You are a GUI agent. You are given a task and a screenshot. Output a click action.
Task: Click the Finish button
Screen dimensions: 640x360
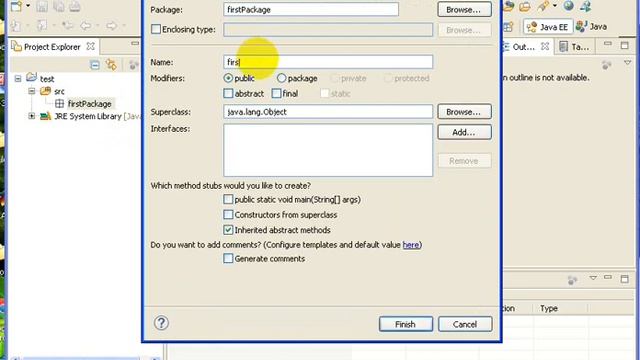click(405, 324)
